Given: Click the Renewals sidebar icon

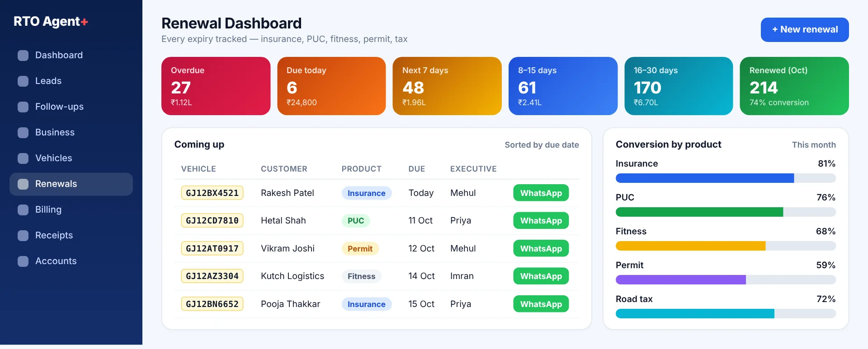Looking at the screenshot, I should coord(23,184).
